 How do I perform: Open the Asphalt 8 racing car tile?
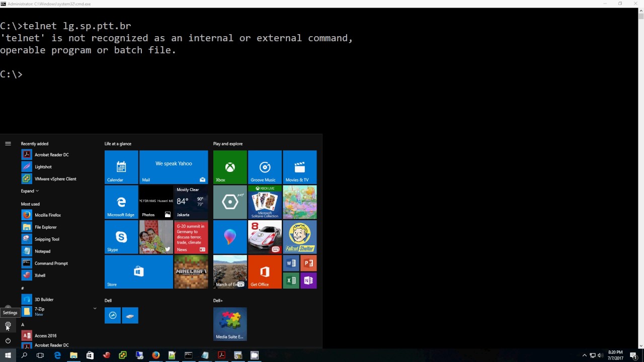265,237
